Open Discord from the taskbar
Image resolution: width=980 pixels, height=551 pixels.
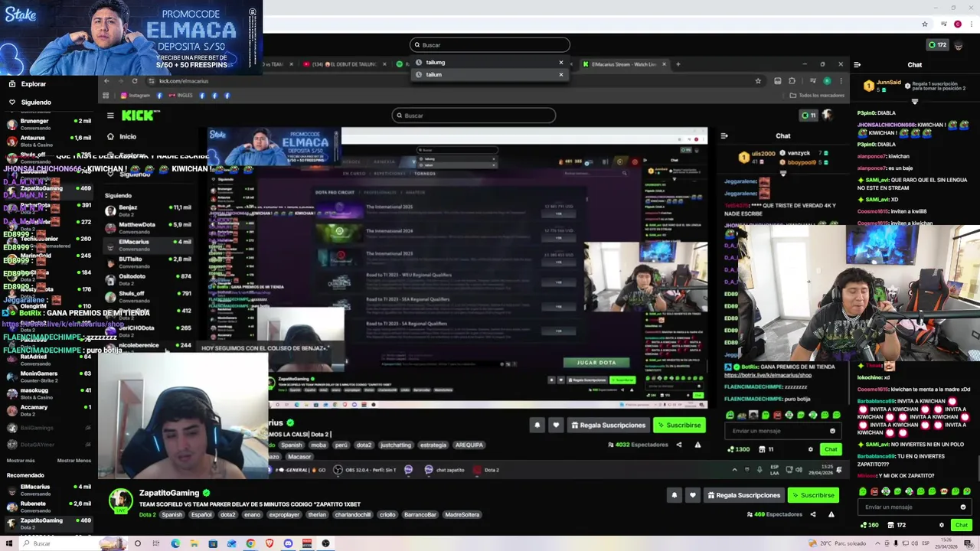(x=288, y=544)
